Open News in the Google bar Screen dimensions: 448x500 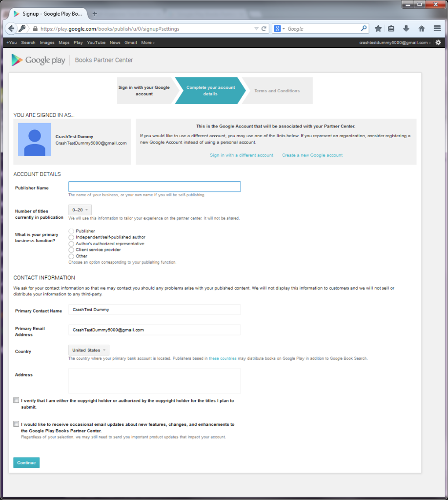pyautogui.click(x=115, y=43)
